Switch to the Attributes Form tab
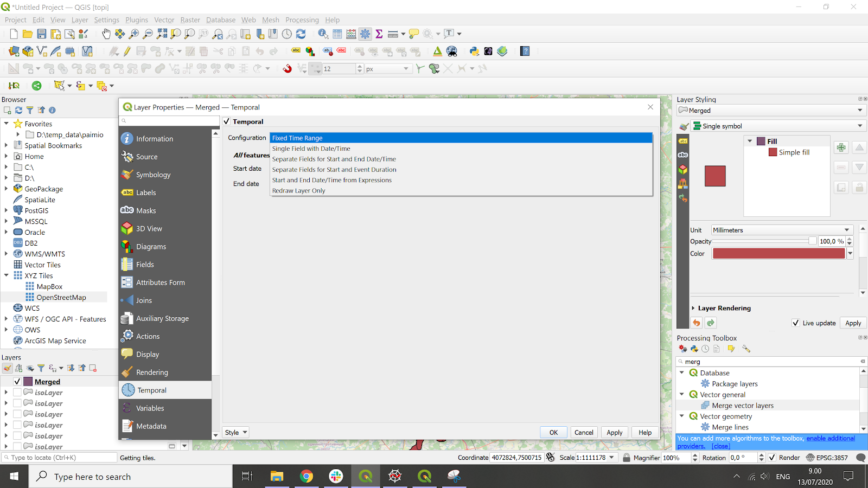868x488 pixels. pyautogui.click(x=165, y=282)
